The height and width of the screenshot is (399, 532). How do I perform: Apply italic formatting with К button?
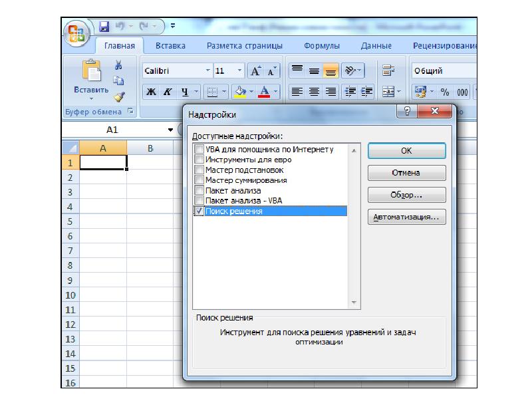pyautogui.click(x=168, y=92)
